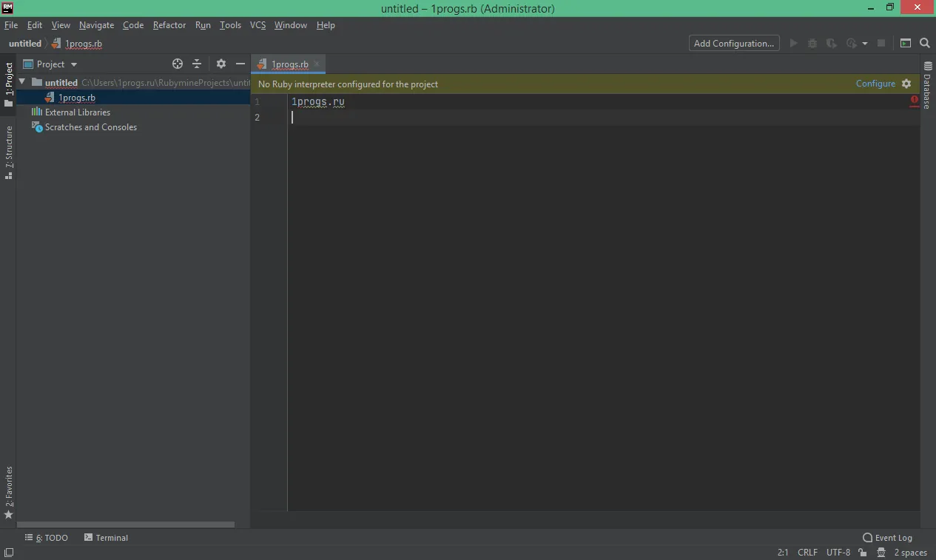Select the 1progs.rb editor tab
The width and height of the screenshot is (936, 560).
[x=288, y=64]
